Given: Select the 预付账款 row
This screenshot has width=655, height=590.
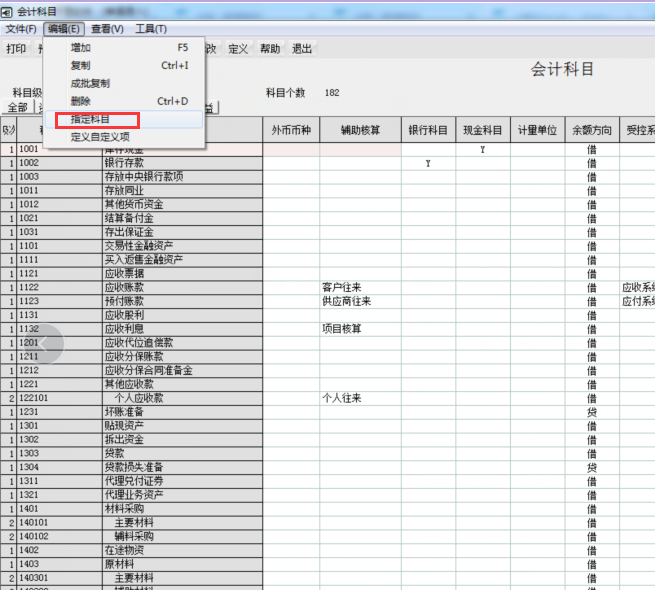Looking at the screenshot, I should 182,301.
